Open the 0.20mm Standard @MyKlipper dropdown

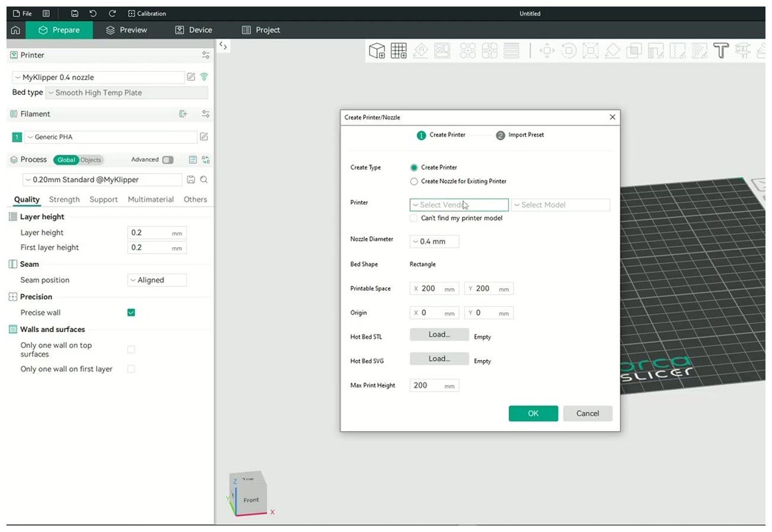(102, 180)
